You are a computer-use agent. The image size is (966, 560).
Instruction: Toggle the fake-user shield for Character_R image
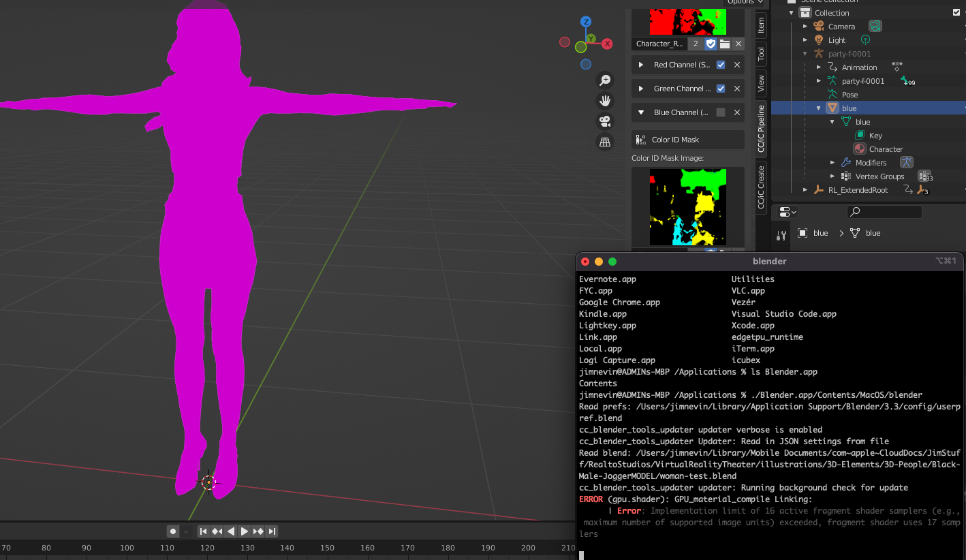click(x=711, y=43)
